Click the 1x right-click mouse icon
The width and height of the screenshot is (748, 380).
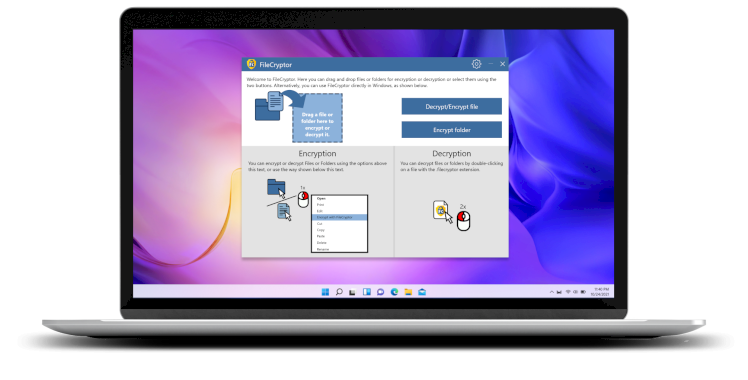pos(303,198)
